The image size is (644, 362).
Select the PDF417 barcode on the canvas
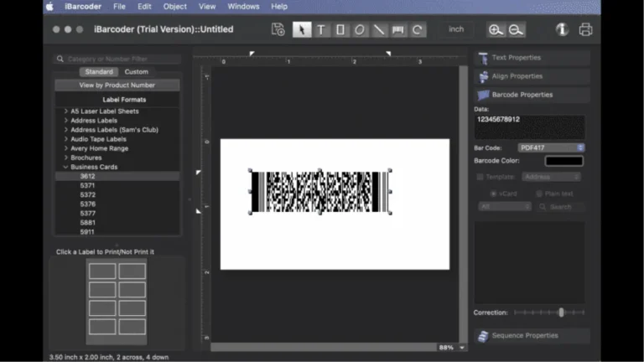pyautogui.click(x=320, y=192)
